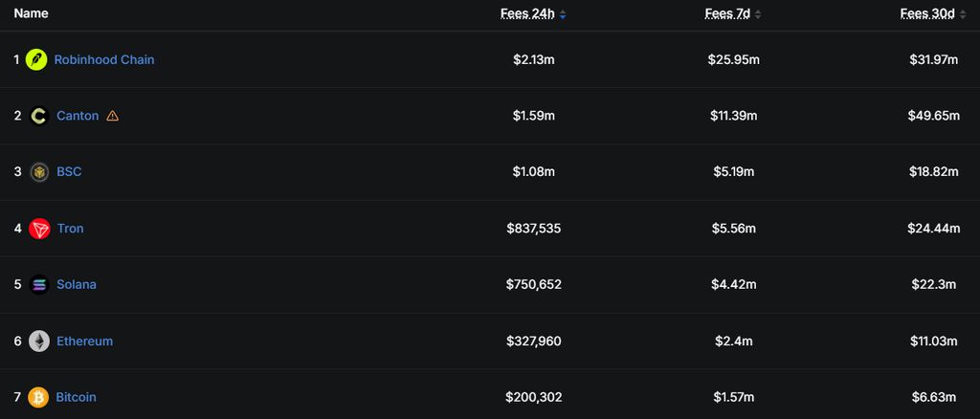This screenshot has height=419, width=980.
Task: Click the Ethereum diamond logo icon
Action: [x=38, y=341]
